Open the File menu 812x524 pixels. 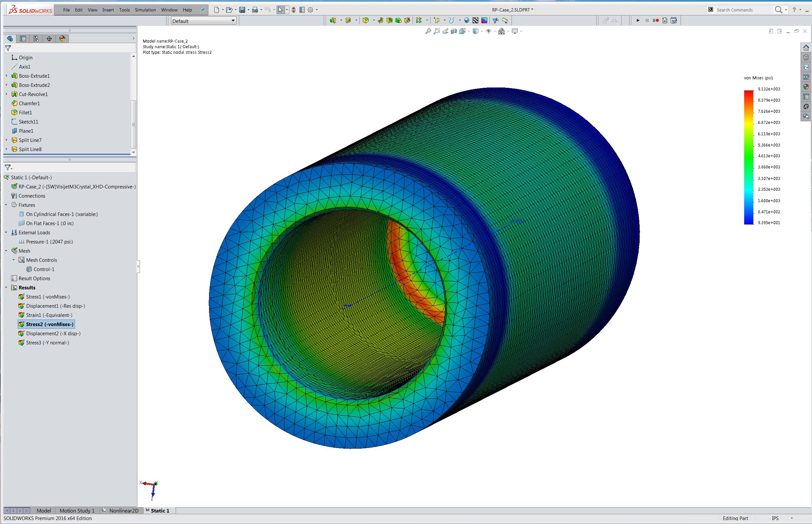66,10
